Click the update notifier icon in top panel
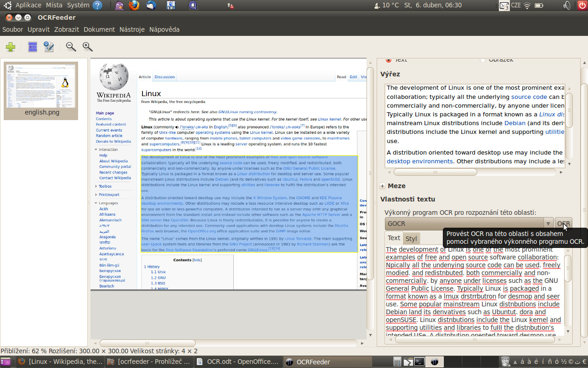The width and height of the screenshot is (588, 368). [x=231, y=6]
